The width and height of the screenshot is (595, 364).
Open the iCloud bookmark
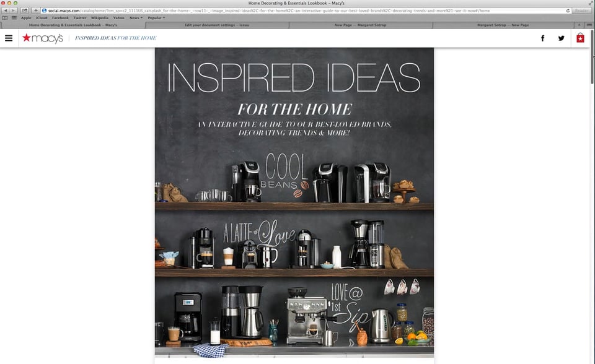42,18
